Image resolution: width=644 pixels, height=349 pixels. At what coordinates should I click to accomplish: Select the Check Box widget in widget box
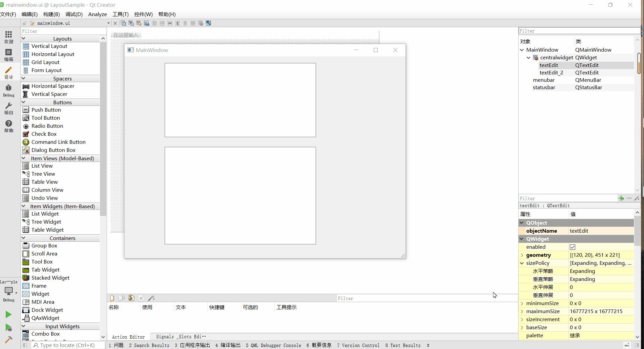[44, 134]
